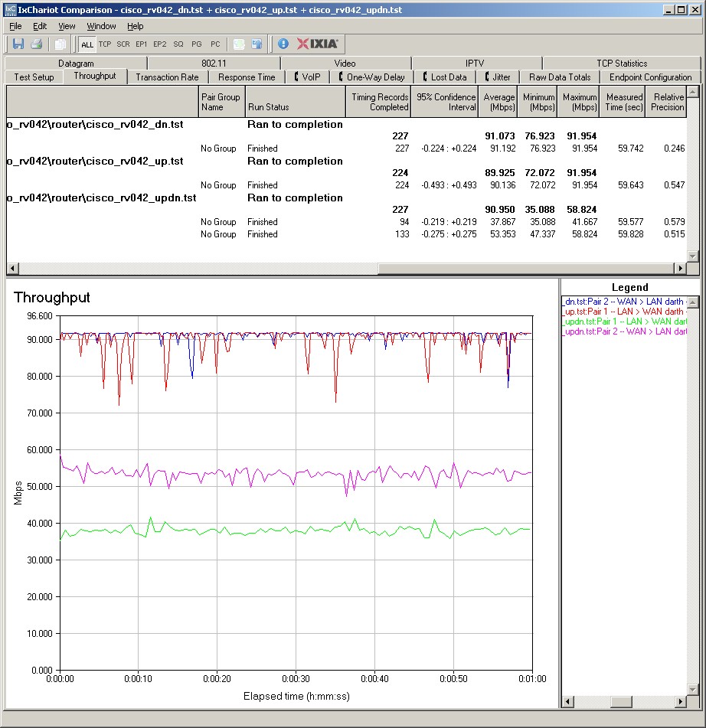The image size is (706, 728).
Task: Switch to the Video tab
Action: click(345, 63)
